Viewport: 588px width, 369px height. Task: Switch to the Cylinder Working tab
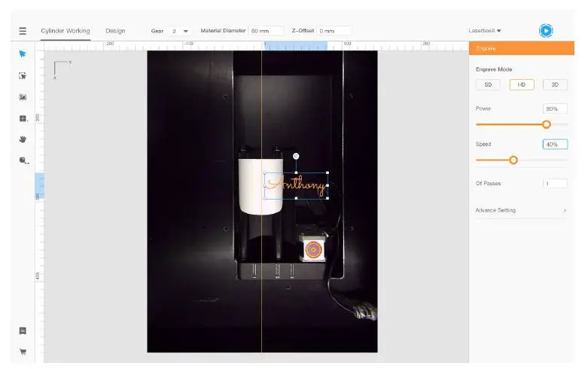pyautogui.click(x=66, y=31)
